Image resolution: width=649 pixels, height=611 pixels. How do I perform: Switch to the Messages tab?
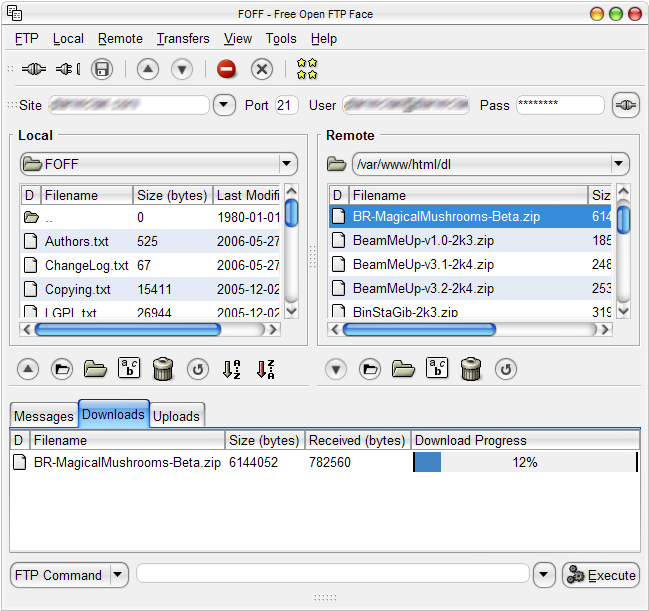[x=44, y=416]
